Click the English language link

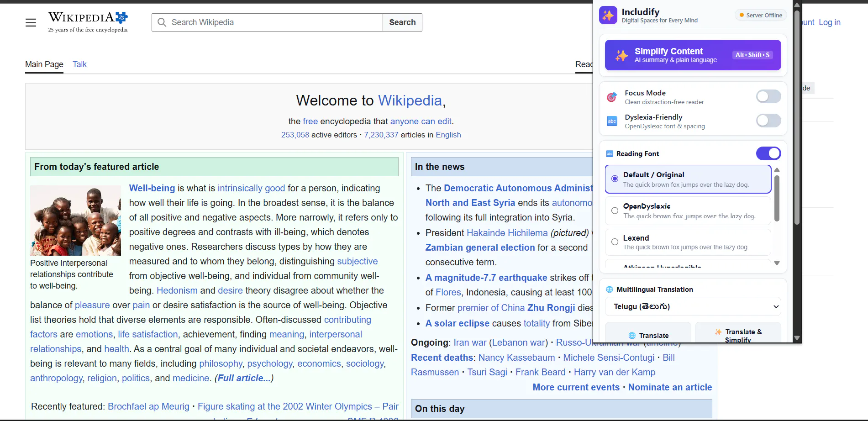[x=448, y=135]
